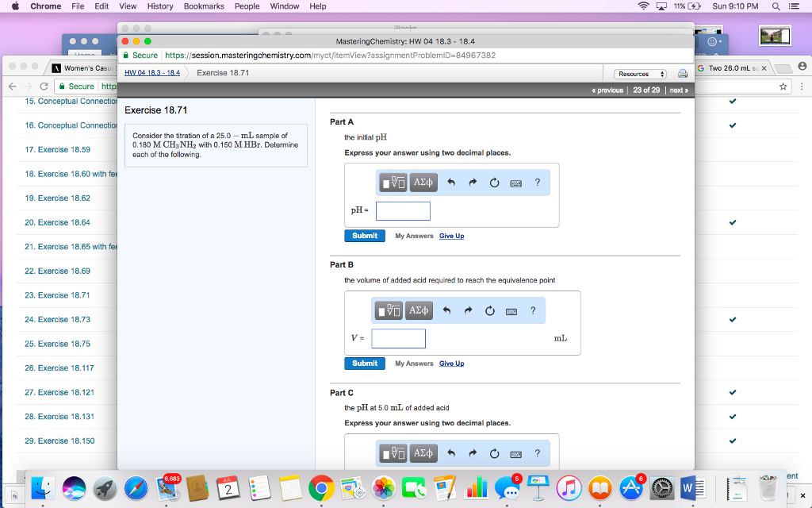The image size is (812, 508).
Task: View My Answers for Part B
Action: (414, 364)
